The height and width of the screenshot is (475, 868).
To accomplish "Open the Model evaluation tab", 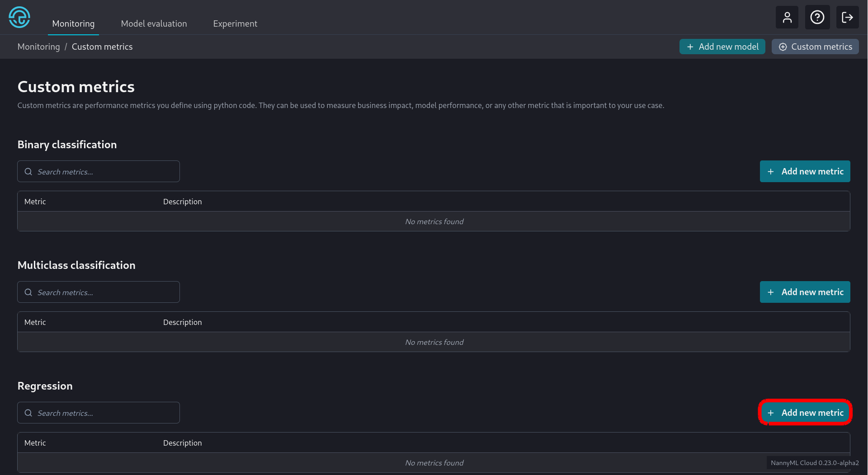I will [x=154, y=24].
